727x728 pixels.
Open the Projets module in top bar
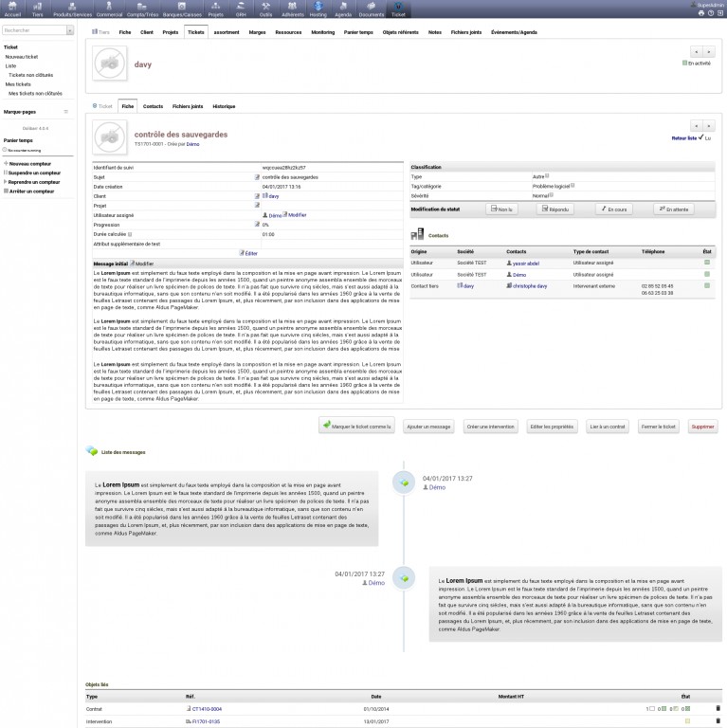(x=215, y=9)
